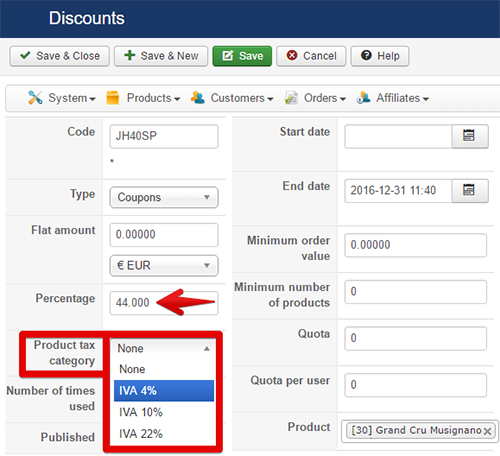Click the Products folder icon

(113, 98)
